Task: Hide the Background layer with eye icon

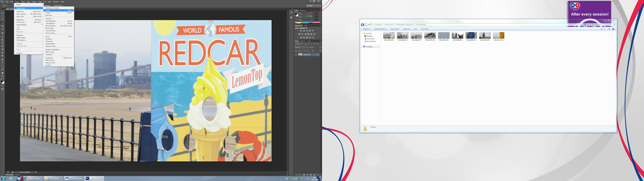Action: 296,55
